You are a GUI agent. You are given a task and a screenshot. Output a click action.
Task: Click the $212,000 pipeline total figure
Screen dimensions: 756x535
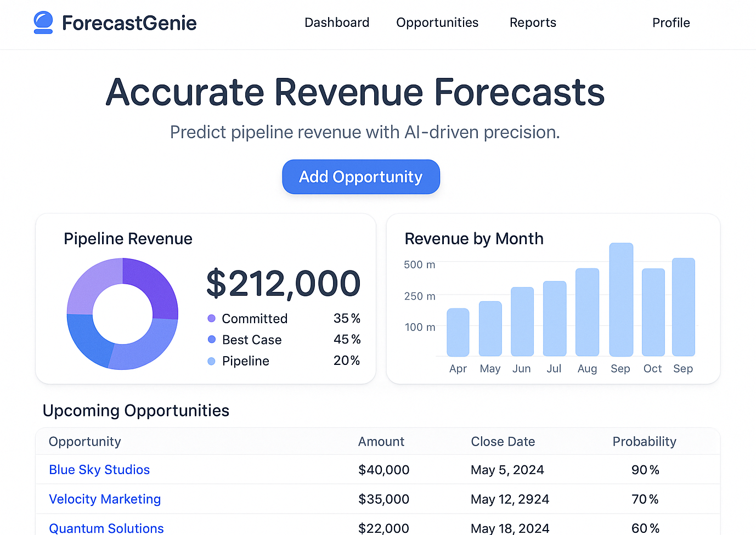283,283
